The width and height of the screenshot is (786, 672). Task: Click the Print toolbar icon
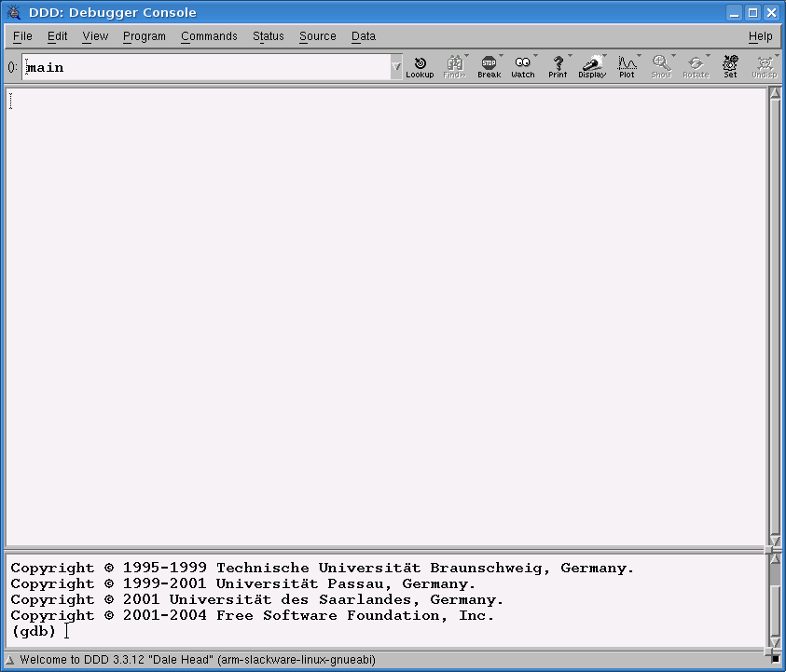(558, 67)
